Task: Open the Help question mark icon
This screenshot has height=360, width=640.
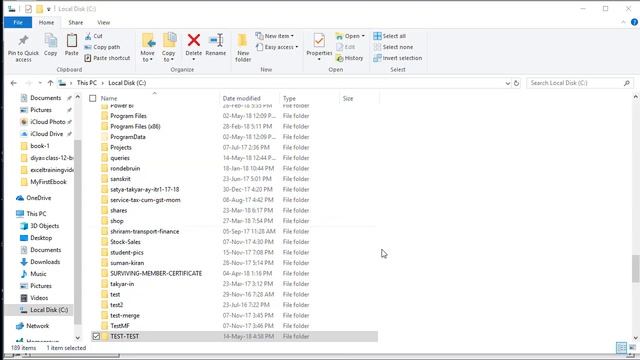Action: pyautogui.click(x=634, y=22)
